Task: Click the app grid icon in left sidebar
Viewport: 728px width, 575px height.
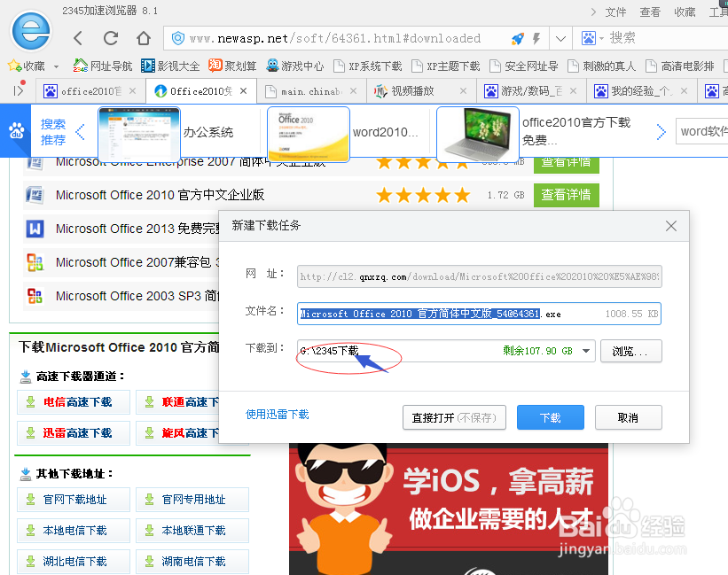Action: (x=16, y=130)
